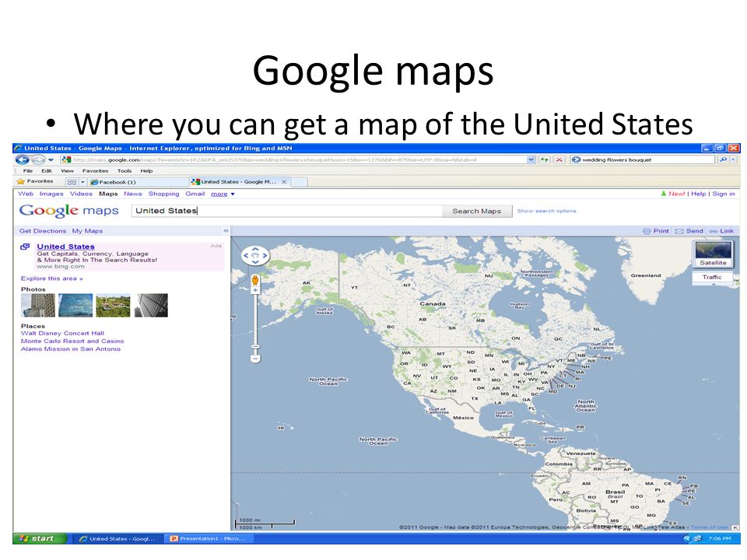Screen dimensions: 747x560
Task: Click the Print link above the map
Action: click(x=656, y=231)
